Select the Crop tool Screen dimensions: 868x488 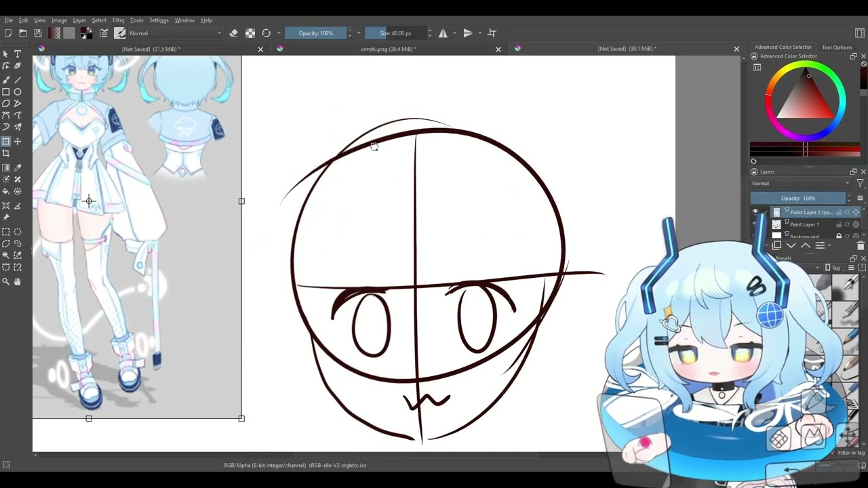click(6, 153)
